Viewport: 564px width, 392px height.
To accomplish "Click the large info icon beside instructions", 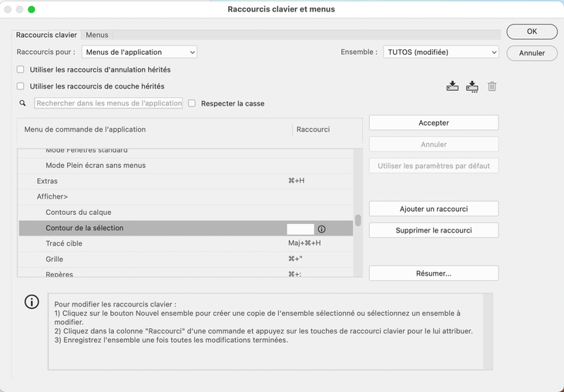I will tap(32, 302).
